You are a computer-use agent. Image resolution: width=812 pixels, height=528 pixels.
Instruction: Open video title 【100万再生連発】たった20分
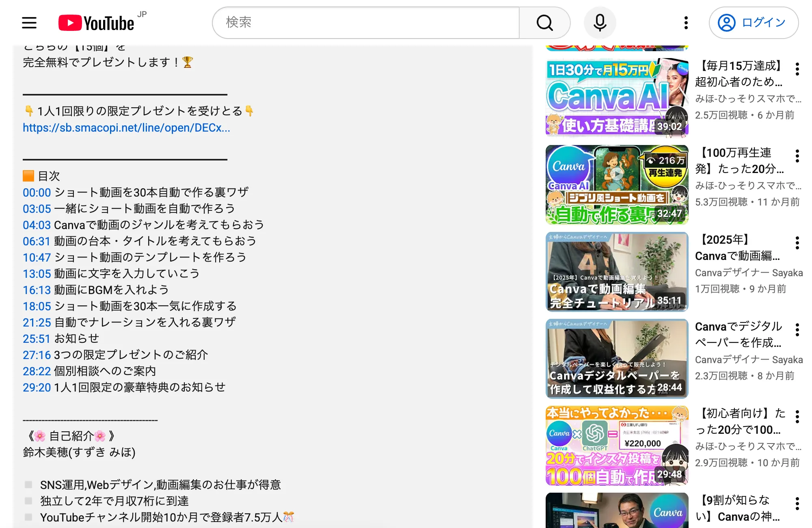739,161
